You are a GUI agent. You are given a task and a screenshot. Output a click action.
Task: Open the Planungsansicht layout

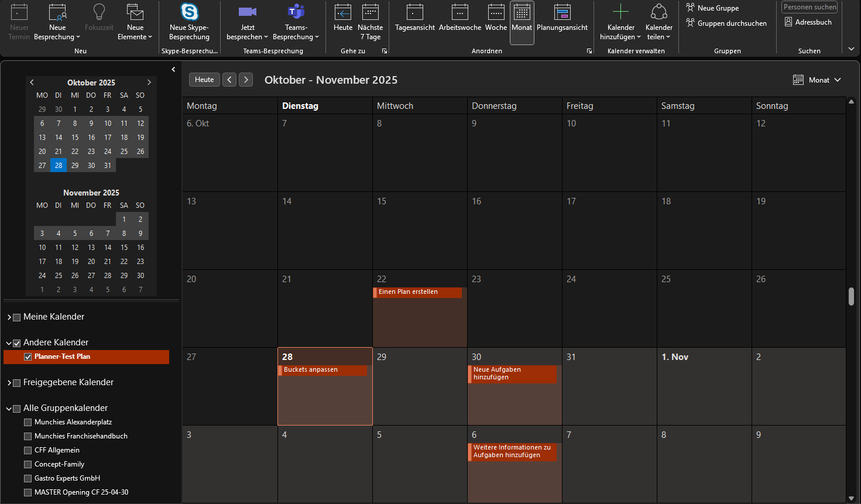point(562,12)
